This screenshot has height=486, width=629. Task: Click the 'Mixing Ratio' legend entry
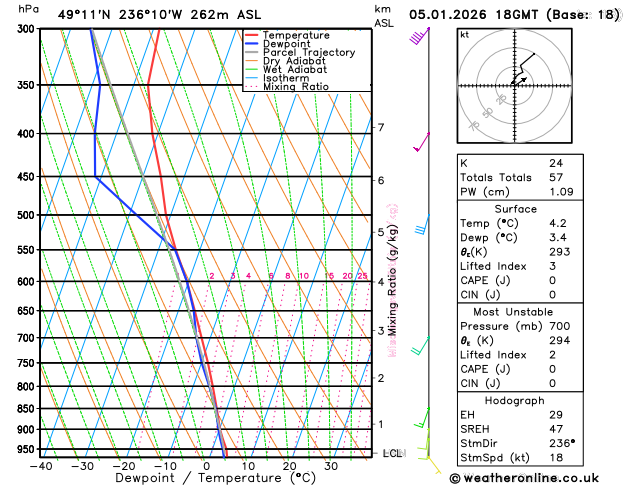coord(296,87)
